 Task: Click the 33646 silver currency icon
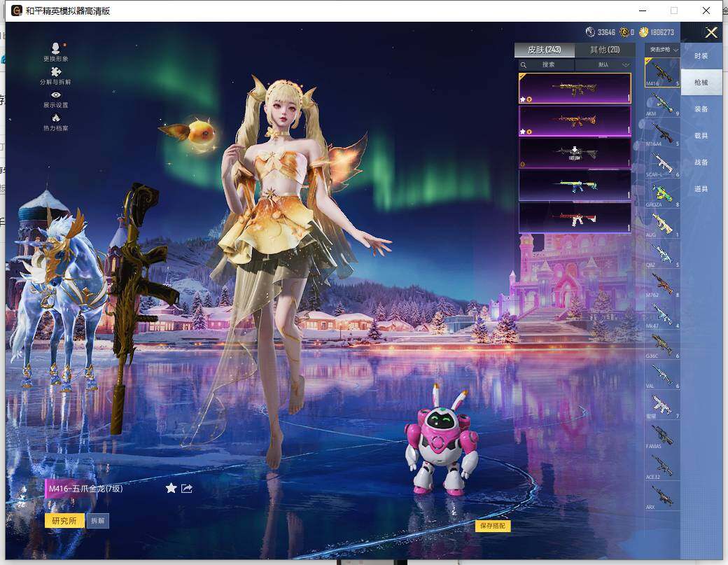tap(590, 32)
